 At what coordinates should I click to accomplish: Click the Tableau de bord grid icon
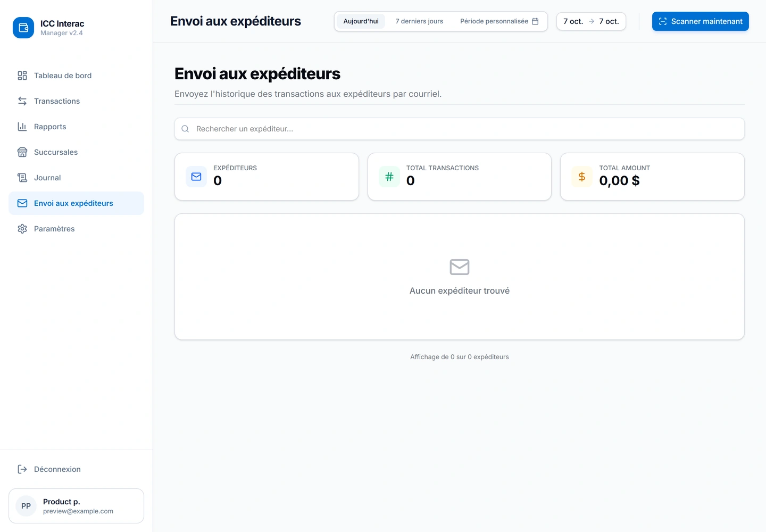22,76
